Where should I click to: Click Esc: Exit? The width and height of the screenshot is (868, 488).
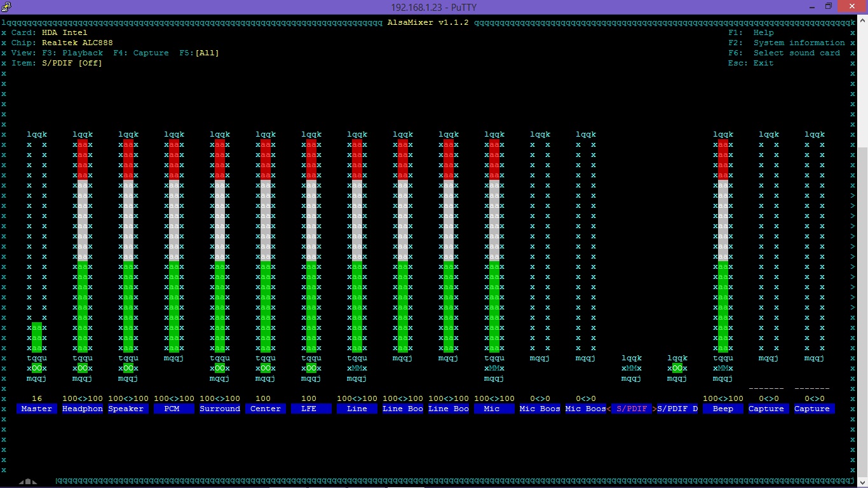tap(751, 63)
